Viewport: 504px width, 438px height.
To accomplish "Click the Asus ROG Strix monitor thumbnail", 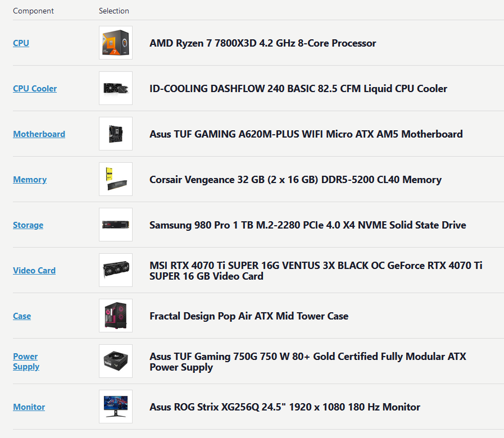I will [116, 407].
